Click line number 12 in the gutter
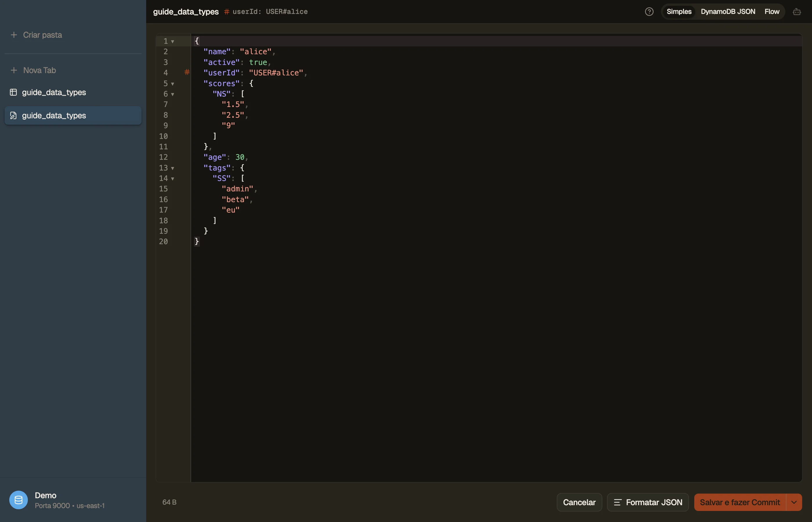 pos(163,157)
